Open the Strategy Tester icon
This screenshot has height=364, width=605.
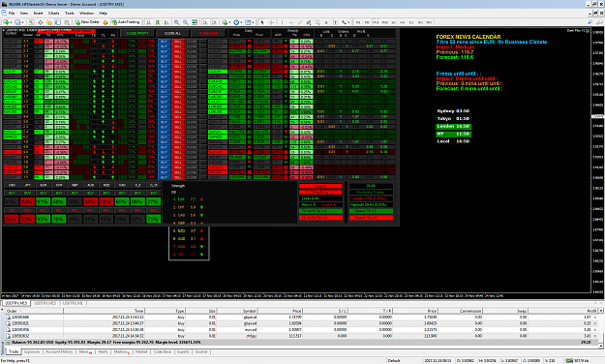click(67, 22)
